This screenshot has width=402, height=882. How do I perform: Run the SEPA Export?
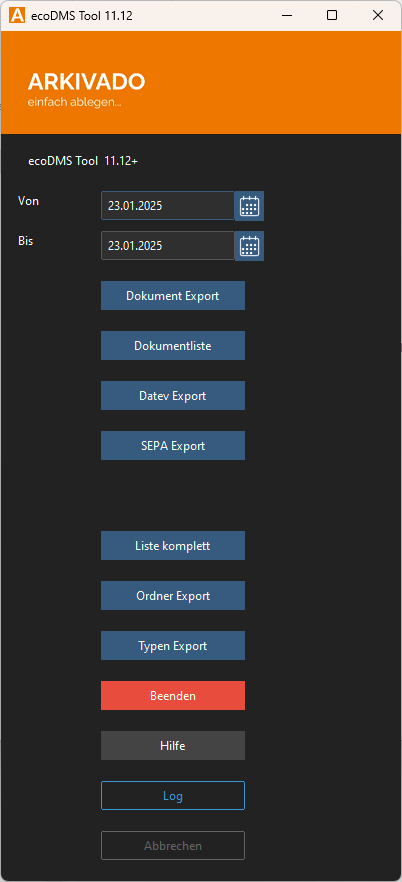click(173, 446)
